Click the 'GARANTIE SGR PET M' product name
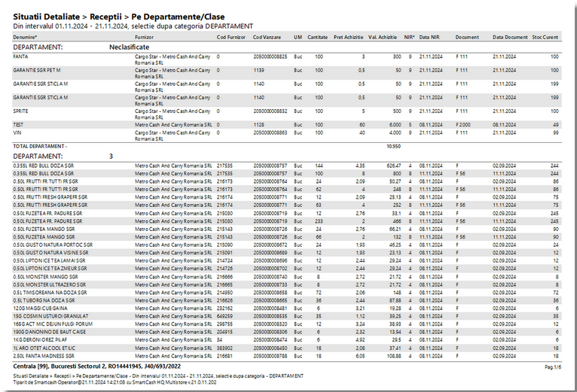 click(x=37, y=70)
